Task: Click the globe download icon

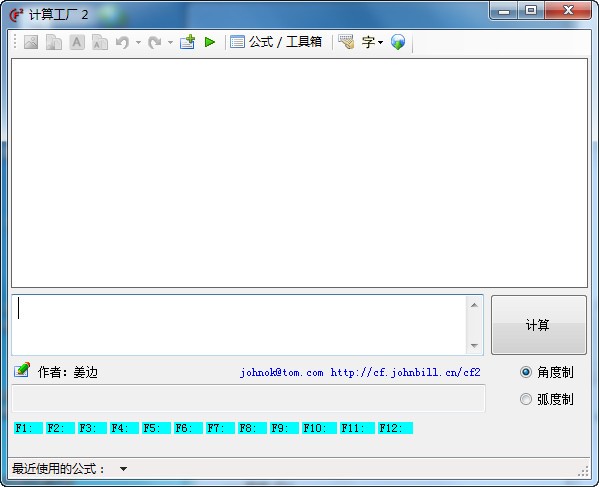Action: 398,42
